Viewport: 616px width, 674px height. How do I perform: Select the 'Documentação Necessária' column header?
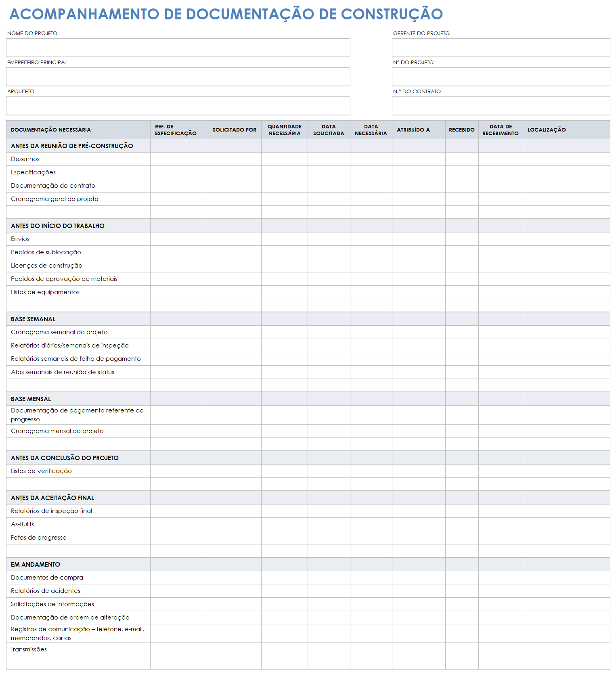pyautogui.click(x=78, y=130)
